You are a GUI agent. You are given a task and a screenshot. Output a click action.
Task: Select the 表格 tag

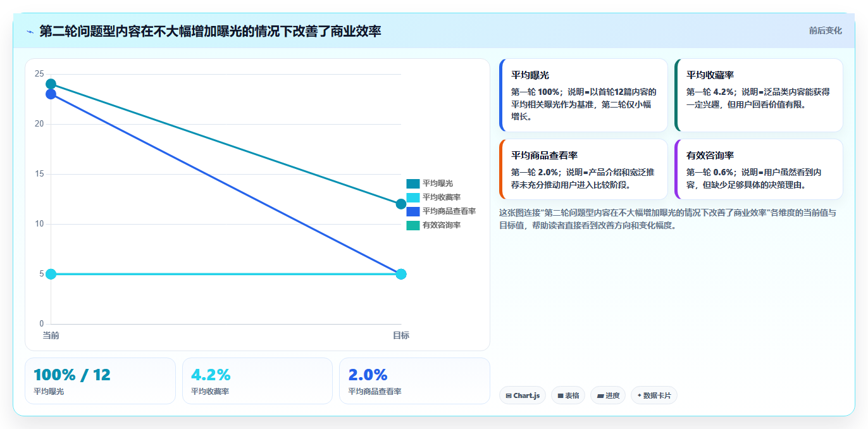click(568, 395)
